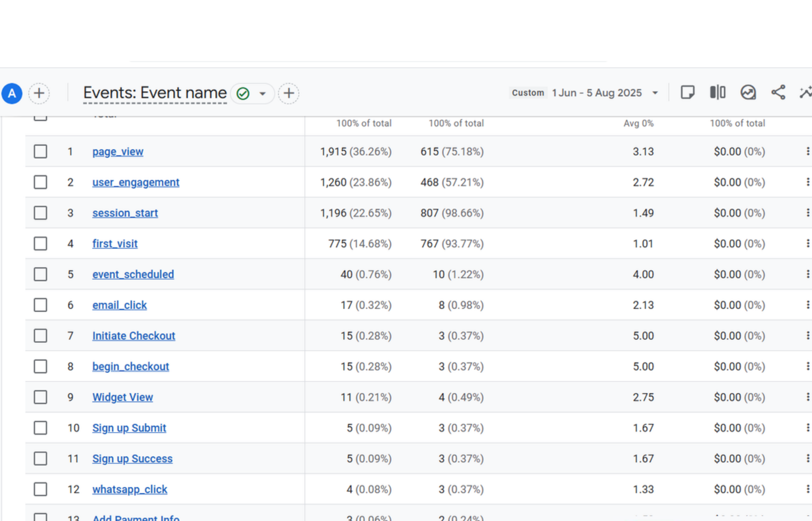The width and height of the screenshot is (812, 521).
Task: Tick the checkbox for event_scheduled row
Action: click(40, 274)
